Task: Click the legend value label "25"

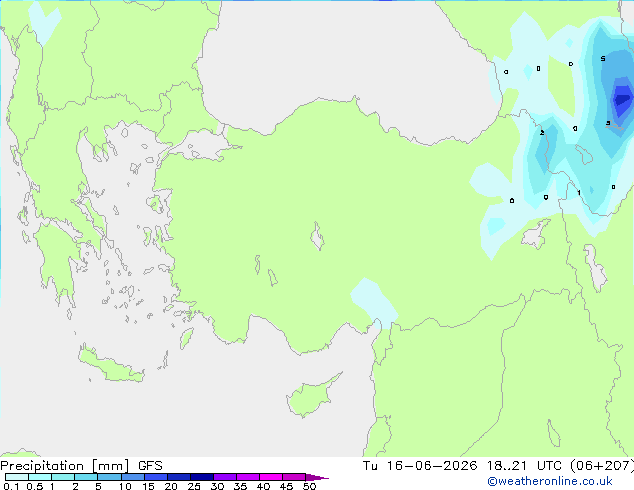Action: pyautogui.click(x=194, y=486)
